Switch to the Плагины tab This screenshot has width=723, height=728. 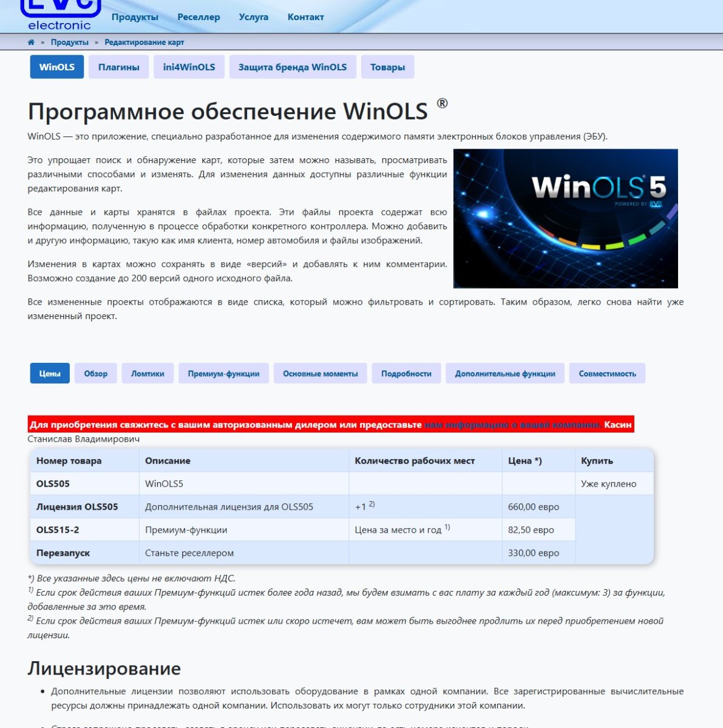(118, 67)
